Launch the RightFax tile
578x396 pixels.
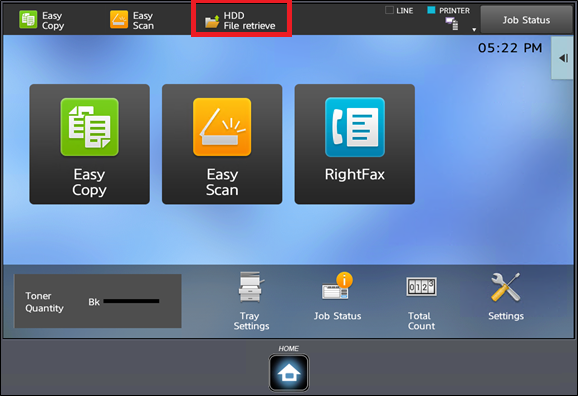[355, 144]
